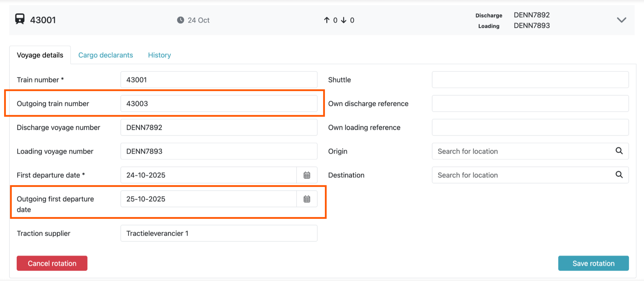Screen dimensions: 644x281
Task: Open calendar for Outgoing first departure date
Action: (x=307, y=199)
